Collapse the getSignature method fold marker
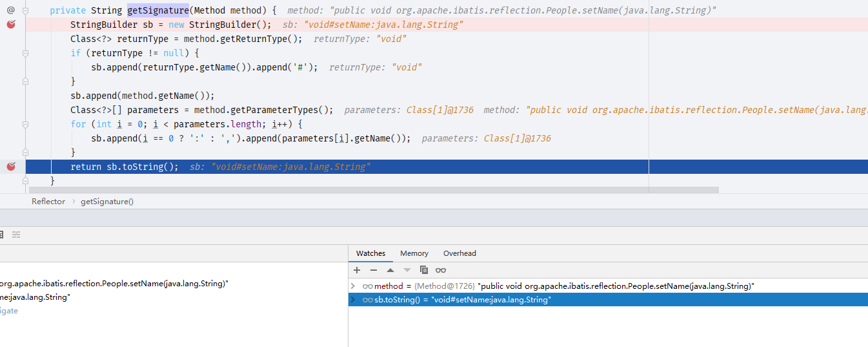 pyautogui.click(x=25, y=11)
